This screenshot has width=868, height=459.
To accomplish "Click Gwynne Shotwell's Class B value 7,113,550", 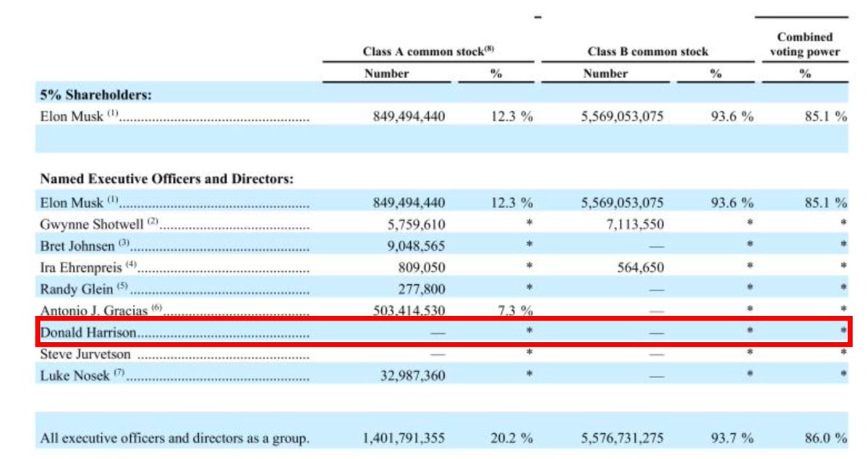I will pyautogui.click(x=634, y=224).
